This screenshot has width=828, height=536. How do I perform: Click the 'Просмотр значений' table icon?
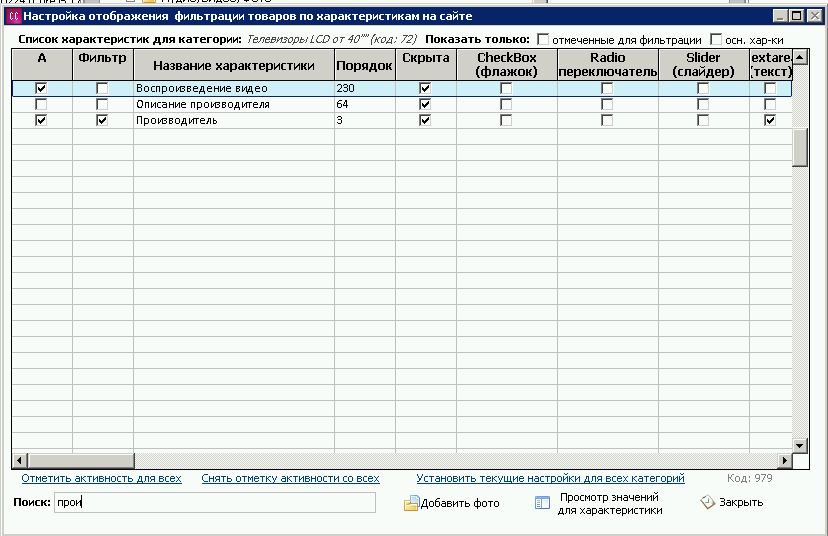point(542,503)
